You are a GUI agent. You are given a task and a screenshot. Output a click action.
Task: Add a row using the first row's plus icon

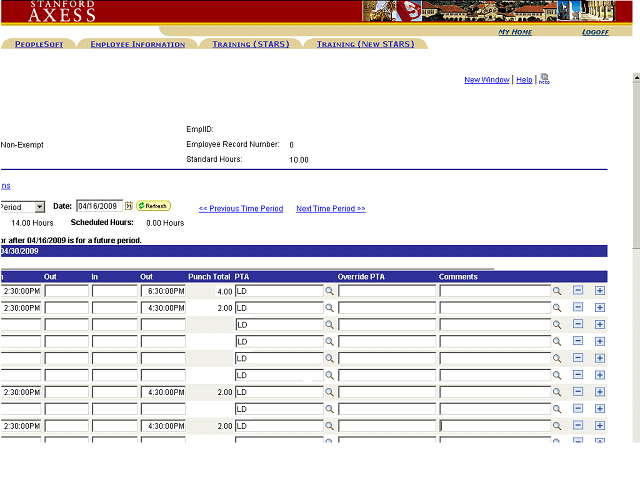coord(600,291)
